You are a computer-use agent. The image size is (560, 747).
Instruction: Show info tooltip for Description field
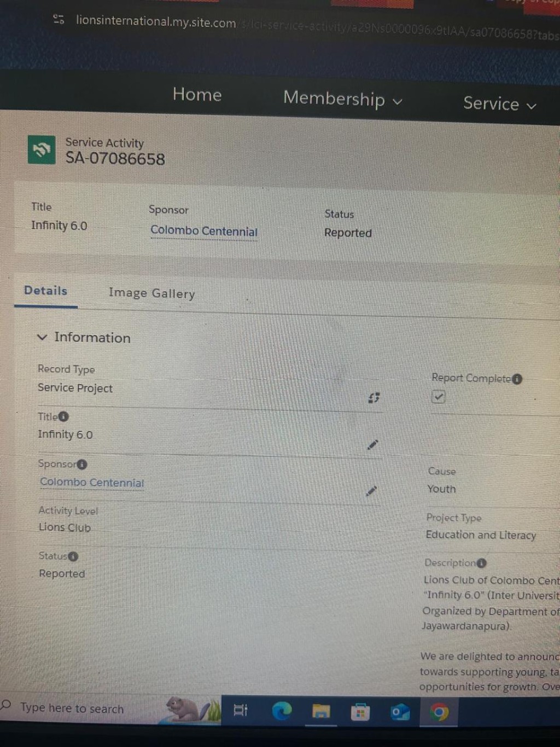coord(481,563)
